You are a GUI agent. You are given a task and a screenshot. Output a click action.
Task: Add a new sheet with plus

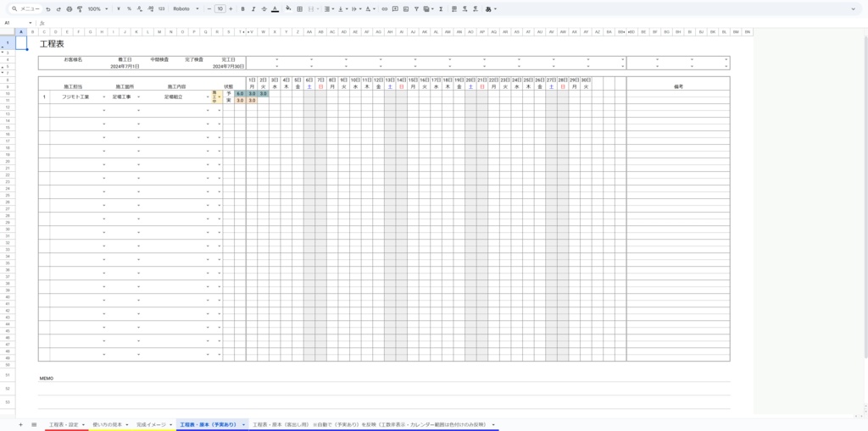(20, 424)
